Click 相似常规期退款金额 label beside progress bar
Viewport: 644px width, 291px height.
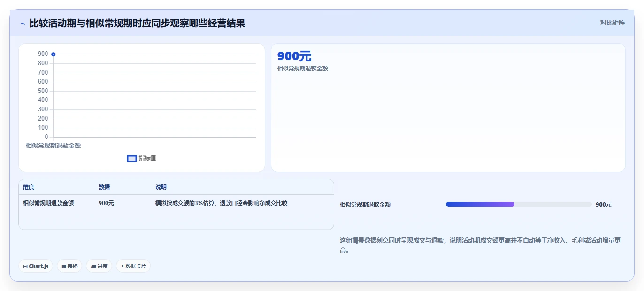point(365,205)
